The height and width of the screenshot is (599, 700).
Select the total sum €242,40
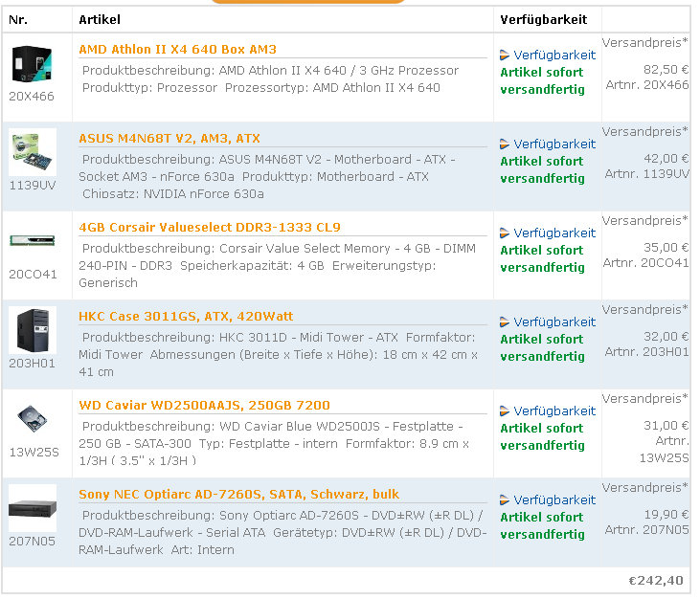click(656, 581)
